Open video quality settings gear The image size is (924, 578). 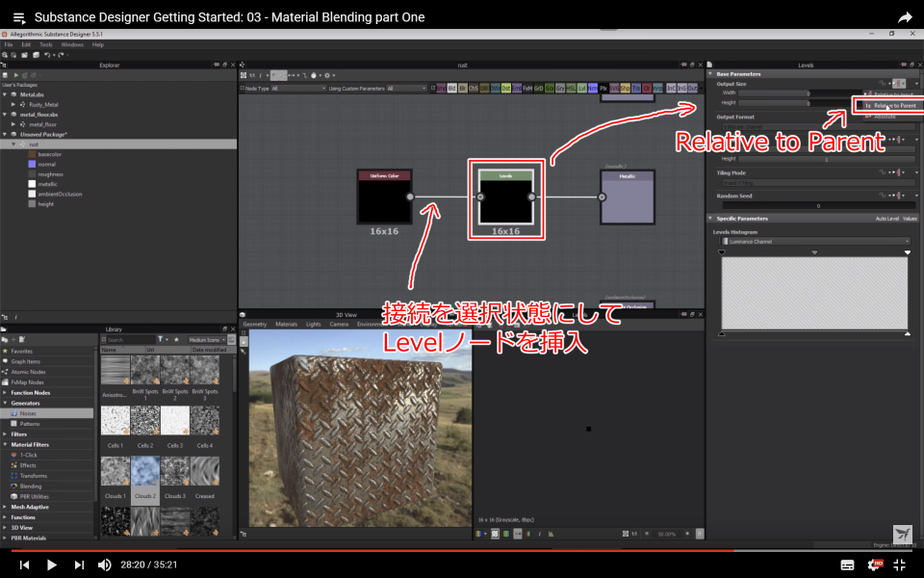(x=876, y=565)
